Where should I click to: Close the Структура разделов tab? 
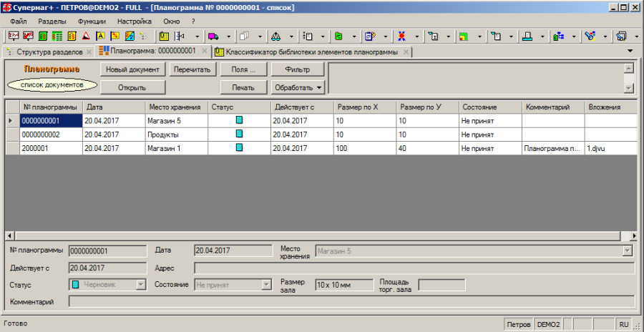(89, 52)
